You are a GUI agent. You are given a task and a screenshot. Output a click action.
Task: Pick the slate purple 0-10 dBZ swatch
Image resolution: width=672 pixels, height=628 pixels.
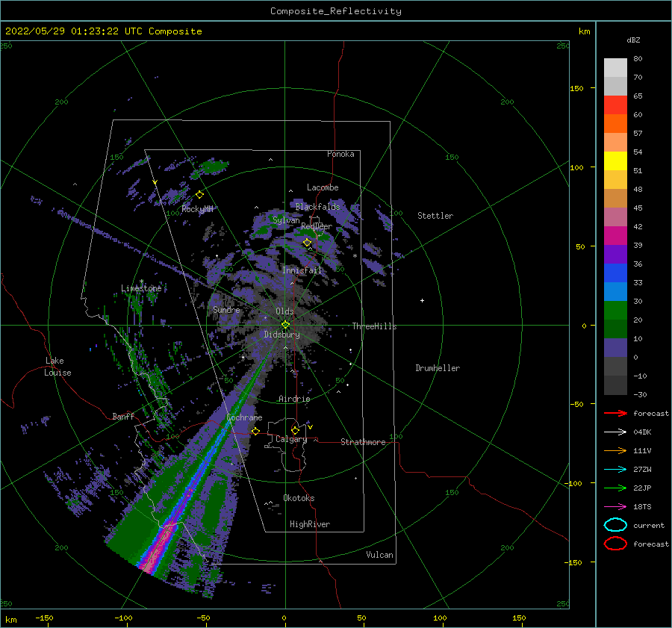(x=615, y=348)
